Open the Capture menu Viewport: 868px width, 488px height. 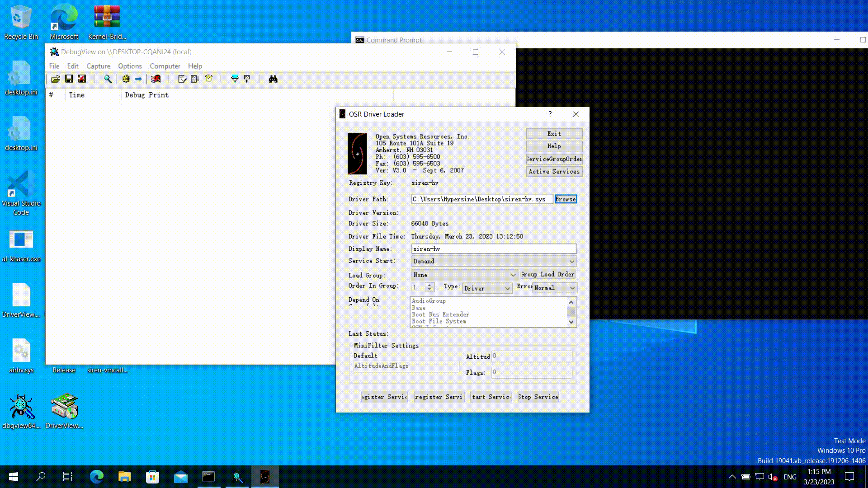click(98, 66)
